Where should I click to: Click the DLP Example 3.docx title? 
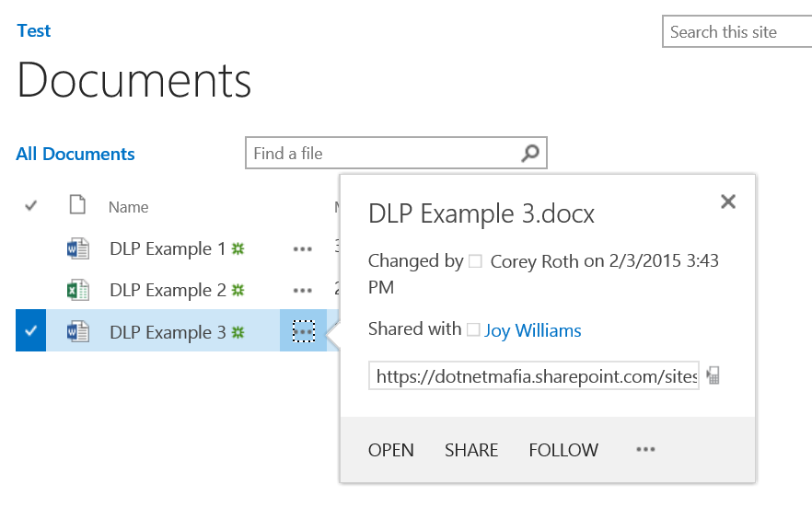(x=481, y=213)
